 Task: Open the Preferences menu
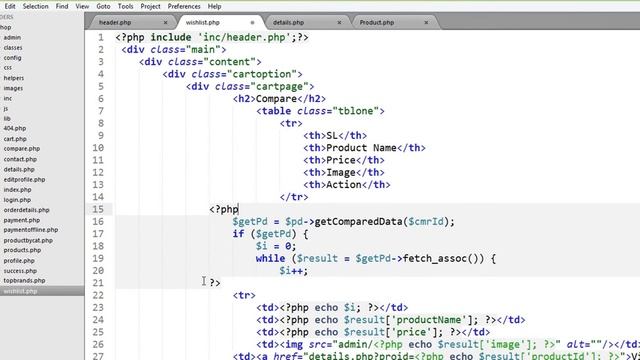point(184,6)
